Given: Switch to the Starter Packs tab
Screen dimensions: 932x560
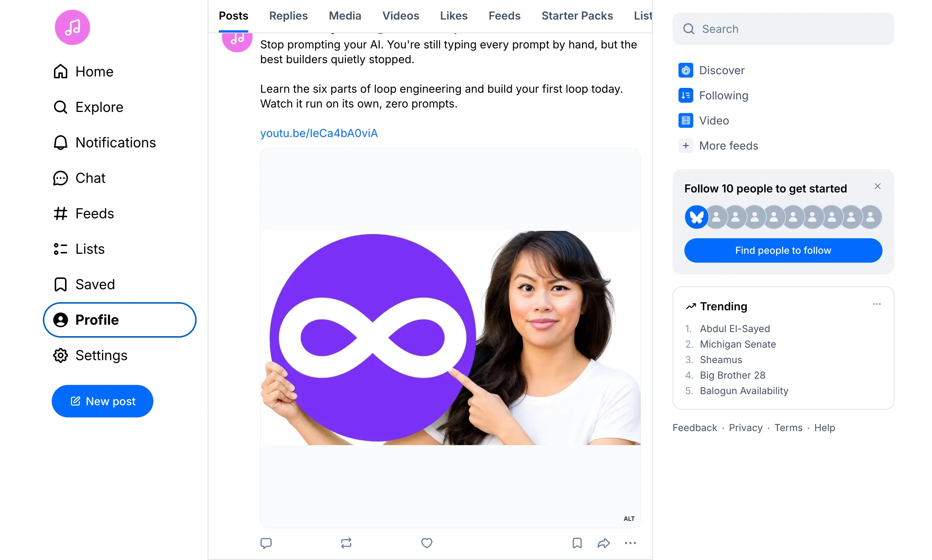Looking at the screenshot, I should coord(577,16).
